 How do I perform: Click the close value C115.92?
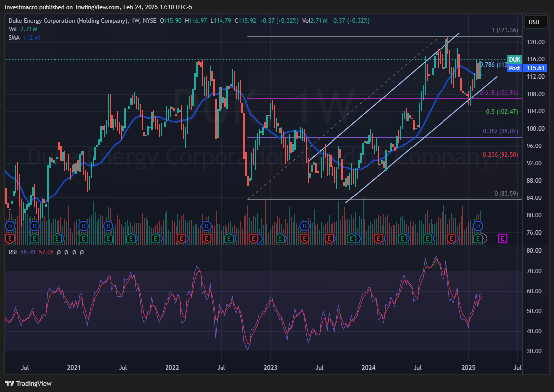(245, 21)
